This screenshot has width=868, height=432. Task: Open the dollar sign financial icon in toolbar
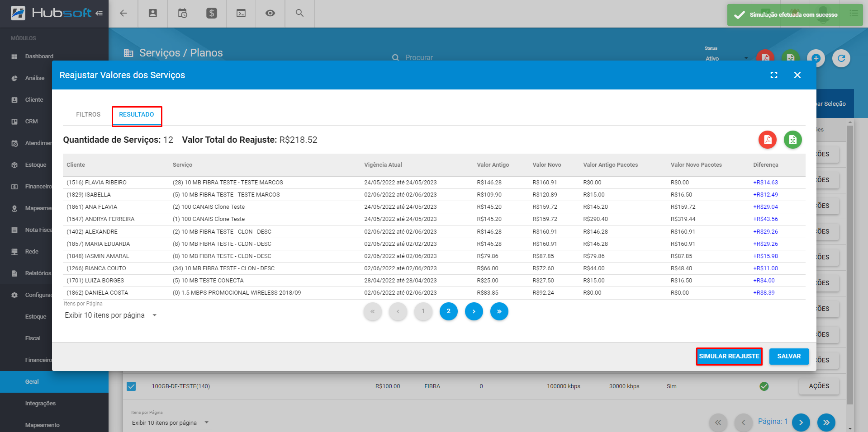pyautogui.click(x=212, y=13)
